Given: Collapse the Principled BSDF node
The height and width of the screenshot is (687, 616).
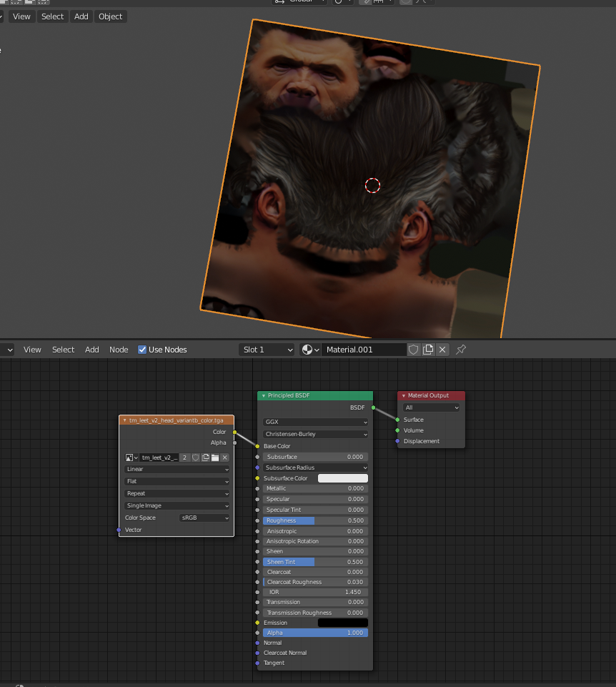Looking at the screenshot, I should pos(263,395).
